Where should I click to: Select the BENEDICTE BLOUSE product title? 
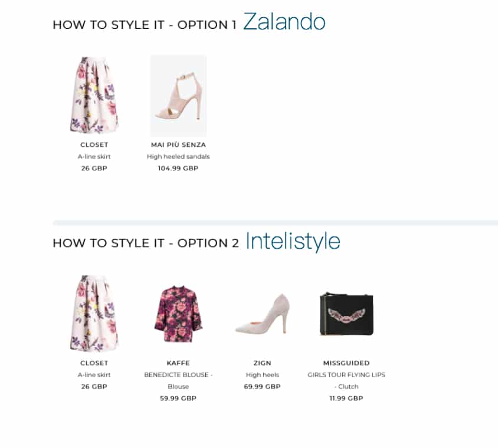[176, 375]
